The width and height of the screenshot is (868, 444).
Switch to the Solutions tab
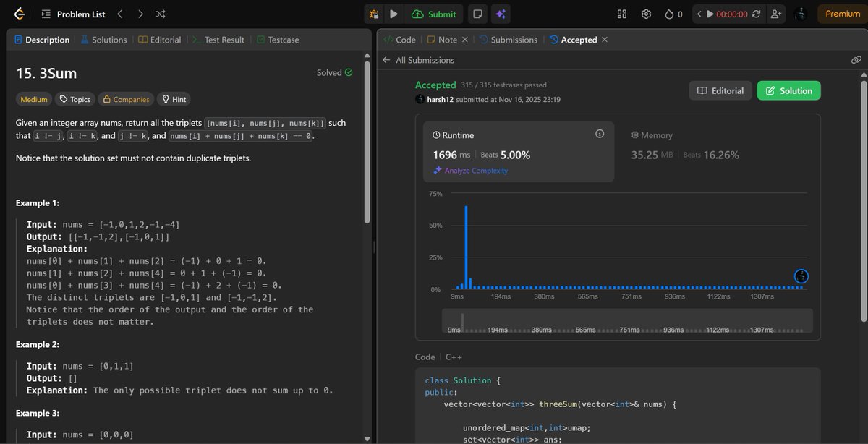pos(103,40)
